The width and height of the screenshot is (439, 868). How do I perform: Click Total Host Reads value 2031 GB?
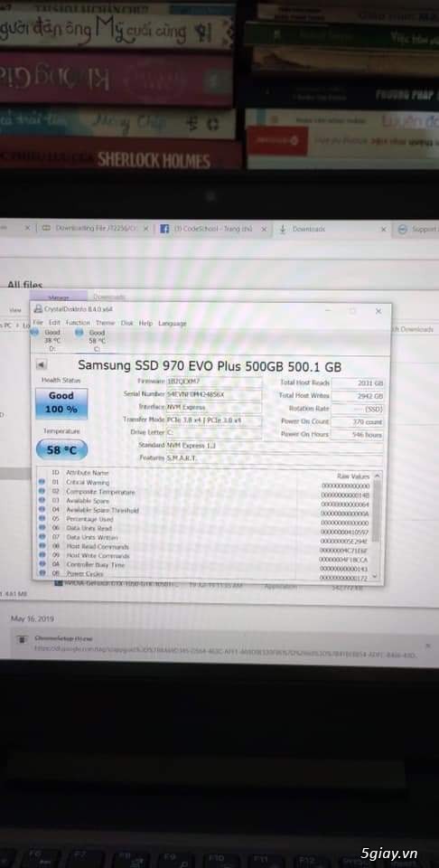pos(358,383)
